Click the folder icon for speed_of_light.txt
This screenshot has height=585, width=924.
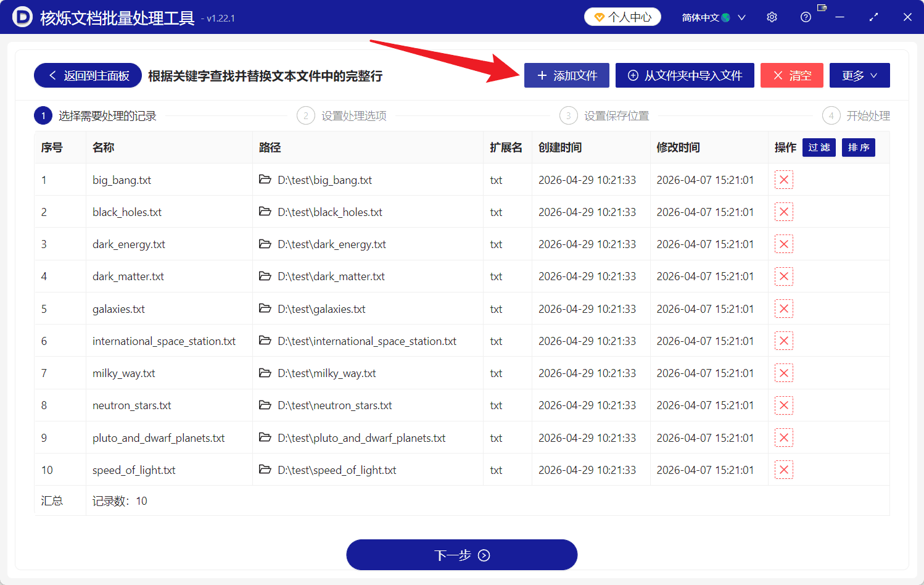[265, 470]
